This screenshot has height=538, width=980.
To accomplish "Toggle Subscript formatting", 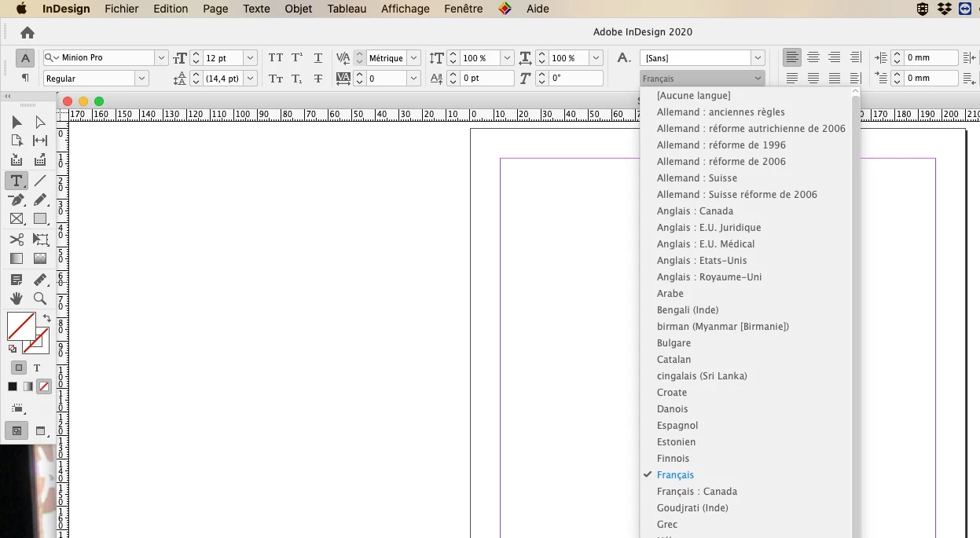I will point(297,79).
